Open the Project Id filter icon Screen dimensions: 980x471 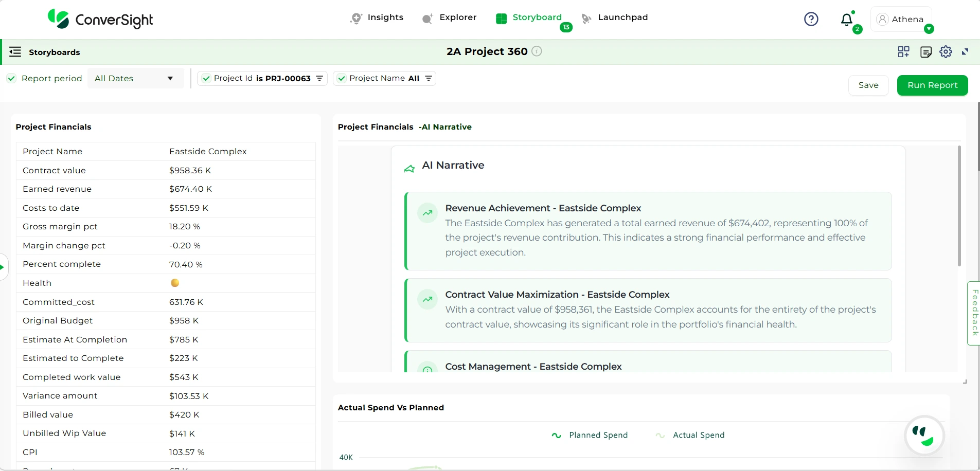coord(319,78)
